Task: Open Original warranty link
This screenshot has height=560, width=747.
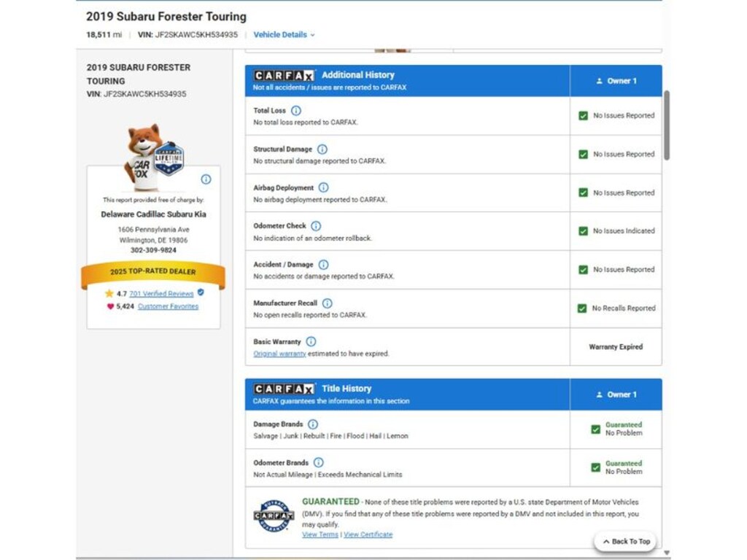Action: (279, 354)
